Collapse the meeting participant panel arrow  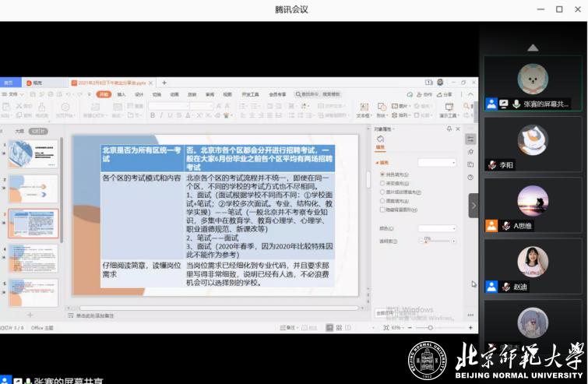pyautogui.click(x=474, y=206)
